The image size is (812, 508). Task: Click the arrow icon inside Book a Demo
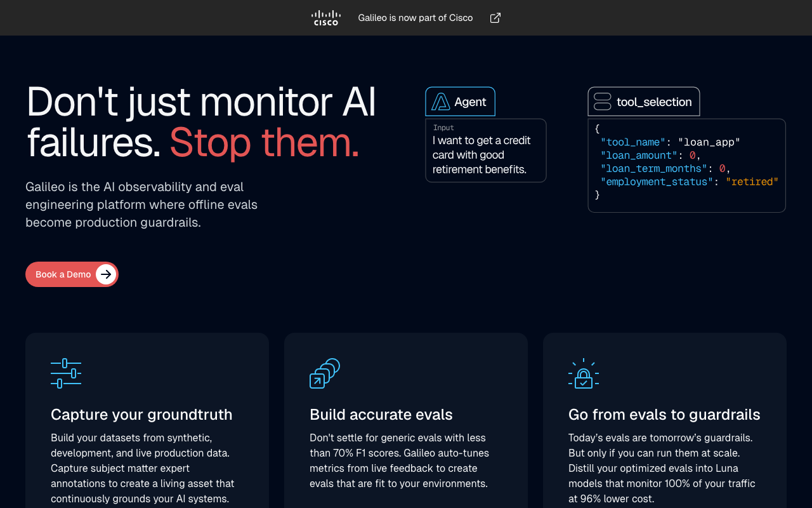[106, 274]
